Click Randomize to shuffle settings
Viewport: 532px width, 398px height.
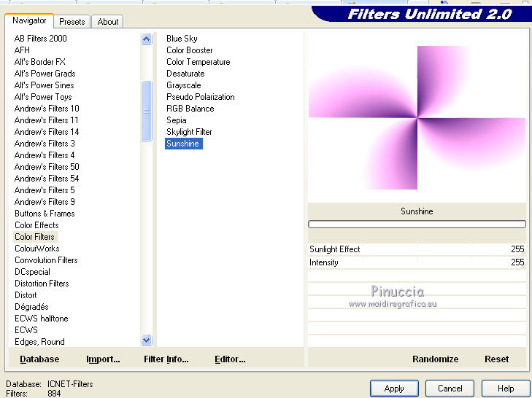click(435, 359)
